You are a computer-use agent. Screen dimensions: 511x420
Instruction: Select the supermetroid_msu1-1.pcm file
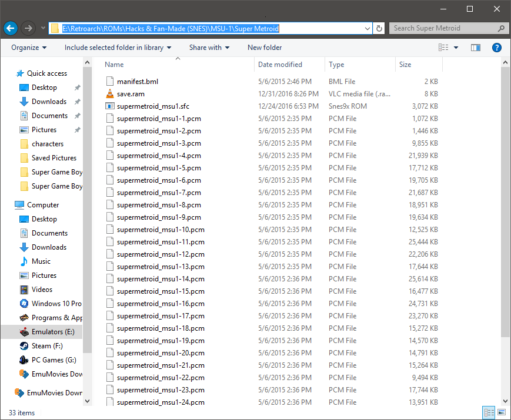[x=159, y=119]
